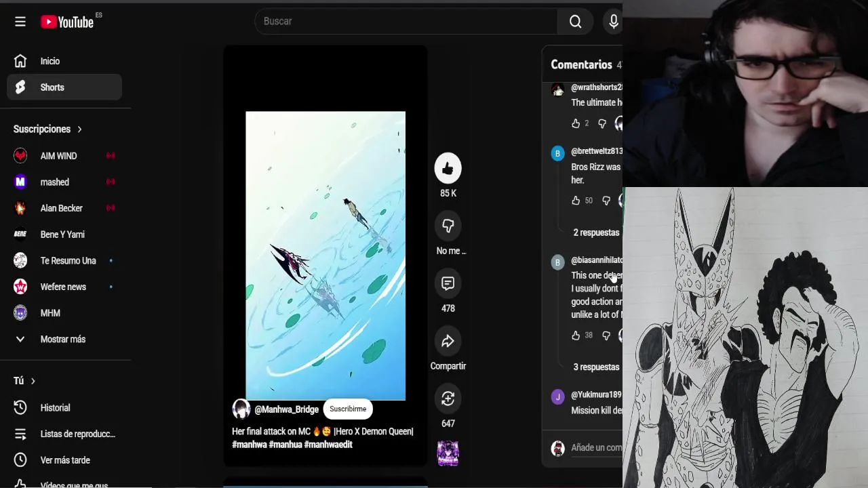868x488 pixels.
Task: Expand 3 respuestas replies
Action: 596,367
